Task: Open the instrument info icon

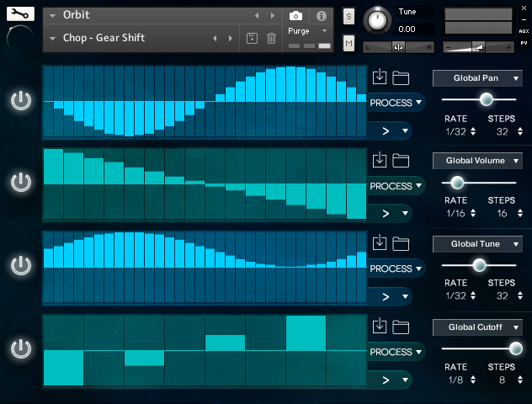Action: [x=321, y=16]
